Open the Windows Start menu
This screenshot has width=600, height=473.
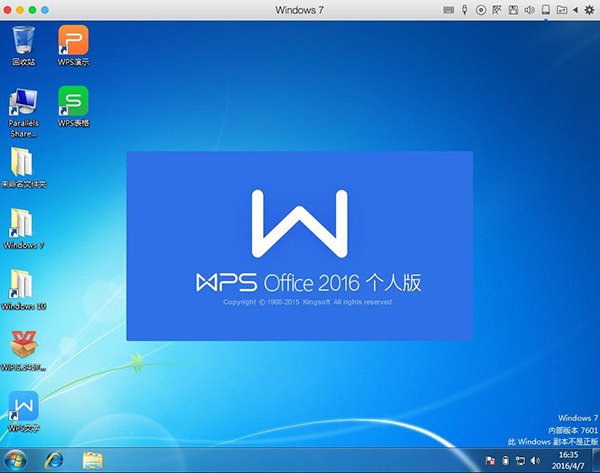click(x=15, y=460)
